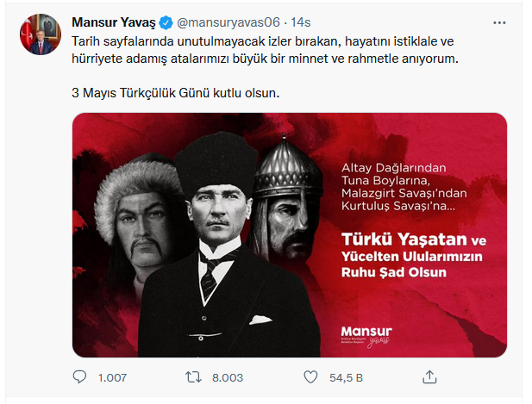Image resolution: width=532 pixels, height=404 pixels.
Task: Click the reply speech bubble icon
Action: 80,377
